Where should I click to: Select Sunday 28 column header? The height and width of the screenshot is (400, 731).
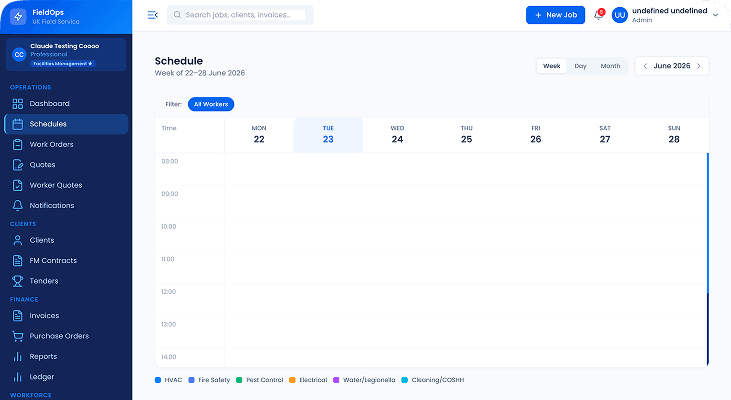pyautogui.click(x=674, y=135)
